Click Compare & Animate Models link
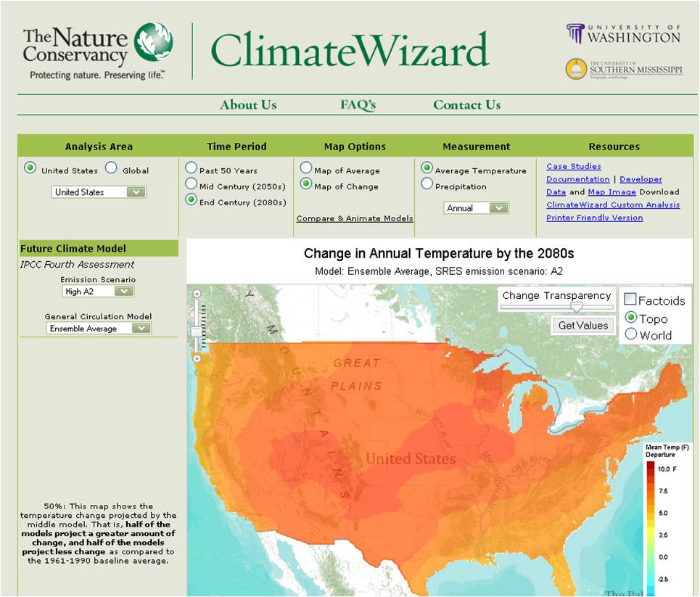 point(355,218)
